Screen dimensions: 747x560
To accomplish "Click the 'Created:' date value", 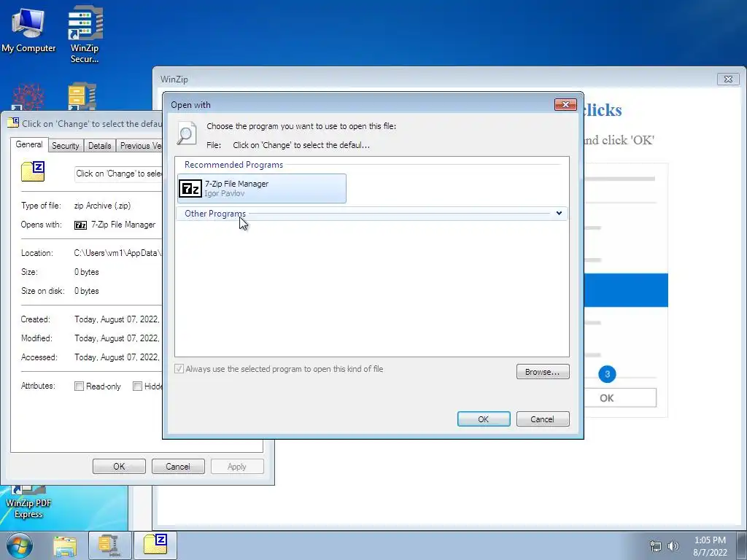I will pos(117,319).
